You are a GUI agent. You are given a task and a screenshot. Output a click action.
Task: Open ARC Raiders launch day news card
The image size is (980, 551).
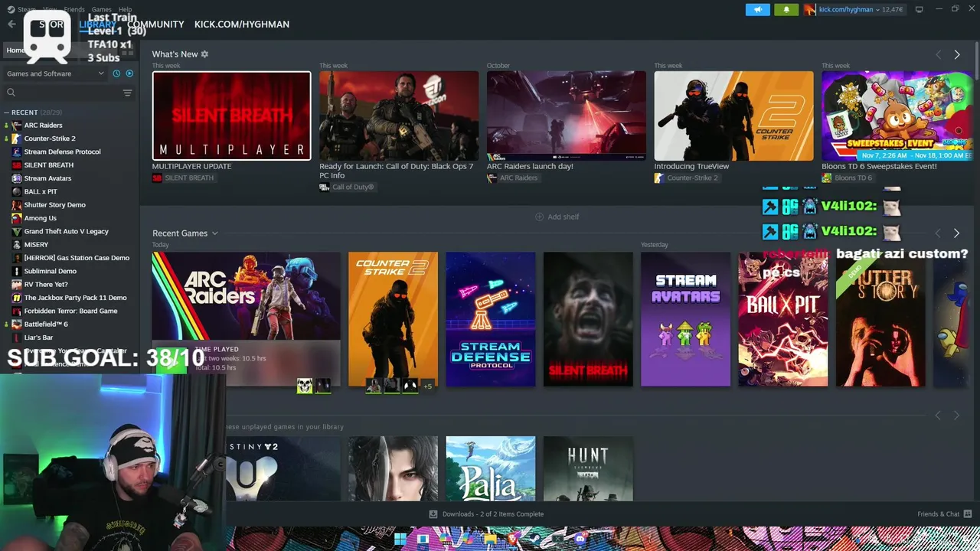click(x=567, y=116)
